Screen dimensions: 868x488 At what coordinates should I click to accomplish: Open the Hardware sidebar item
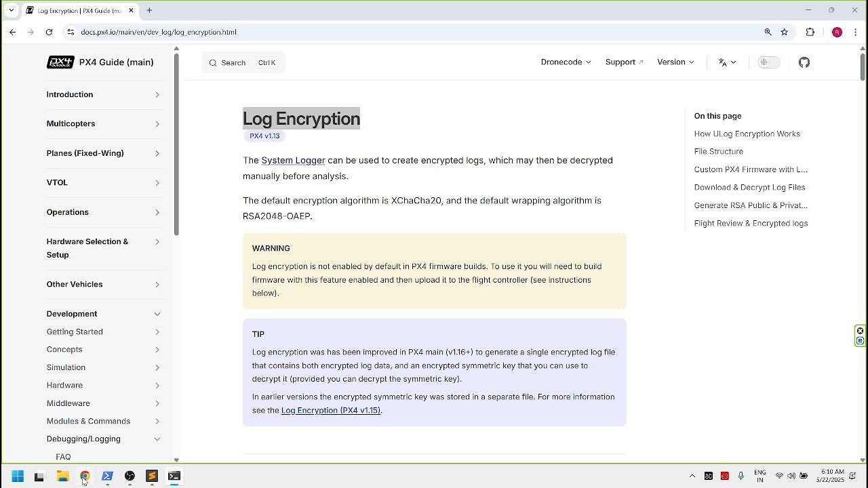click(x=103, y=385)
